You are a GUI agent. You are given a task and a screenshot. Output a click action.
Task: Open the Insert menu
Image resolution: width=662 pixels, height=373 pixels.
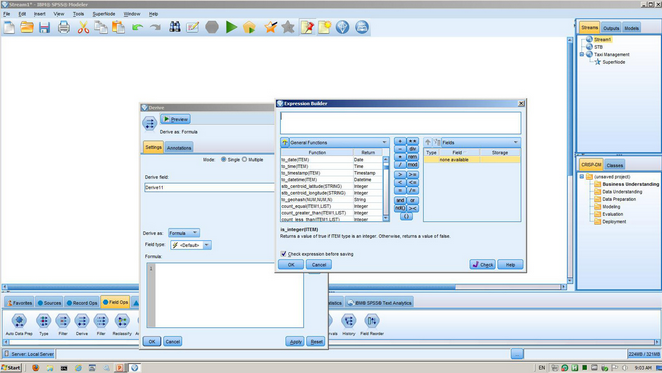pyautogui.click(x=40, y=14)
